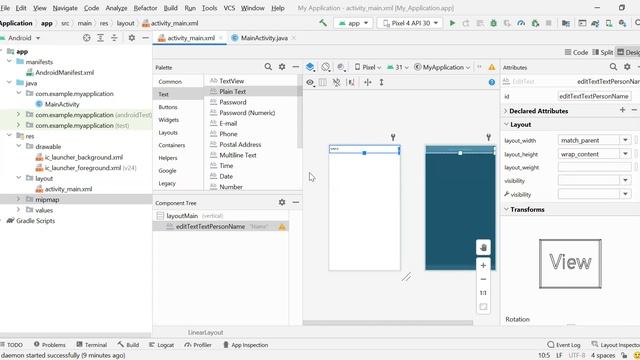Select Password item in Palette

pyautogui.click(x=233, y=102)
